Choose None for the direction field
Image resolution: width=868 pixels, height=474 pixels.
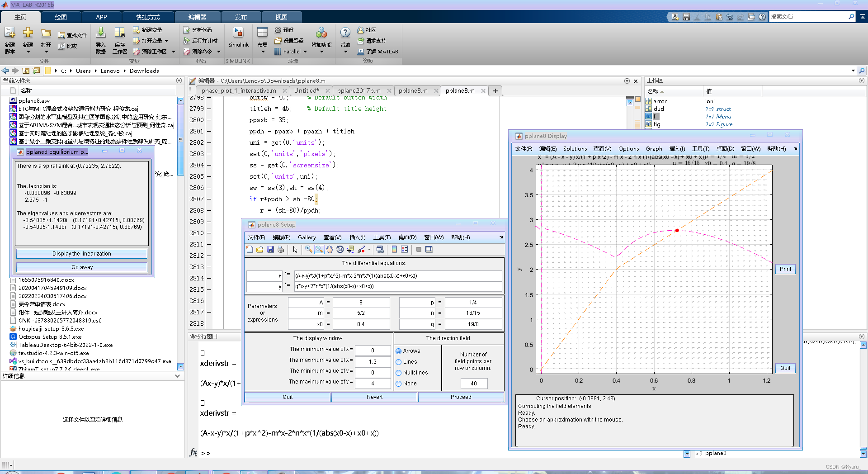coord(399,384)
